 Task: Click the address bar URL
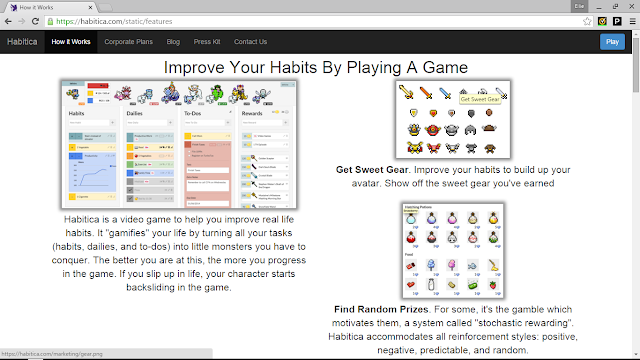pos(114,21)
